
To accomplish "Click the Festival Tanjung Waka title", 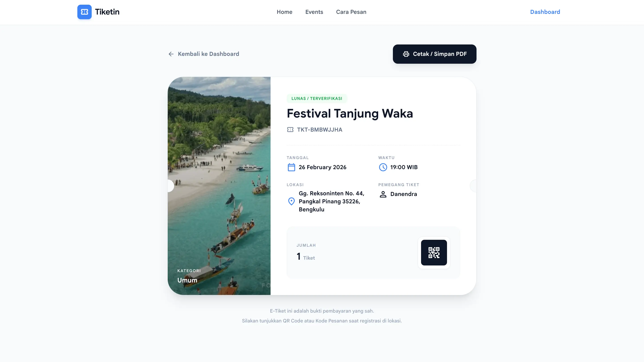I will click(x=350, y=114).
